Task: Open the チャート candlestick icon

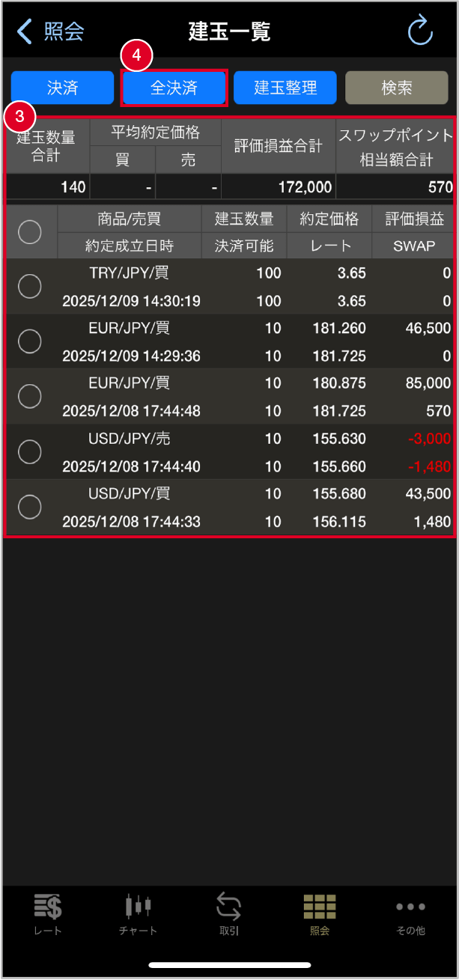Action: pyautogui.click(x=139, y=907)
